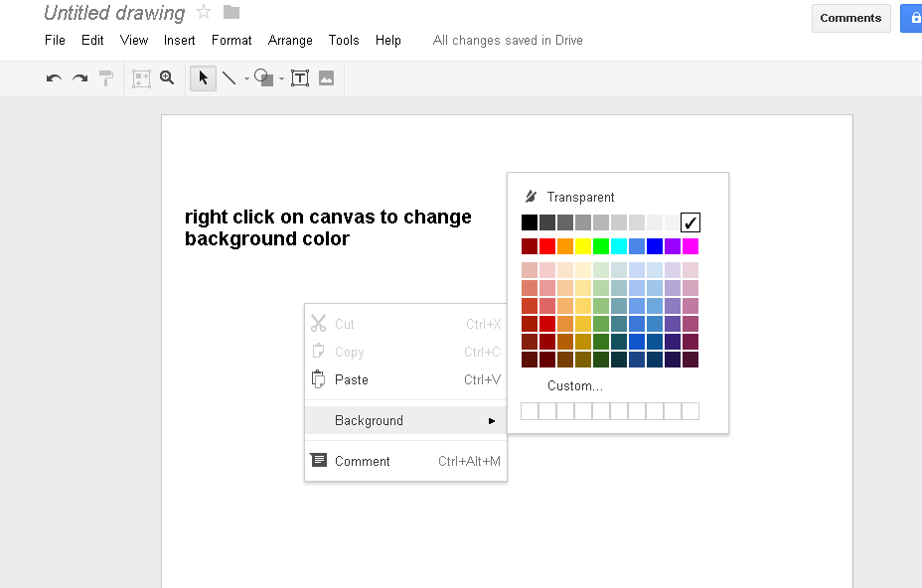Open the Custom... color option
The image size is (922, 588).
574,385
